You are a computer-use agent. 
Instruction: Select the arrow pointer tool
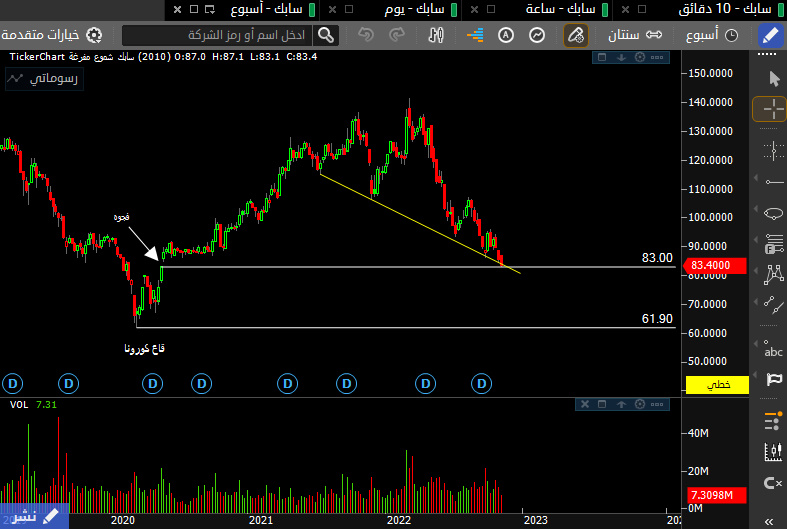coord(774,78)
